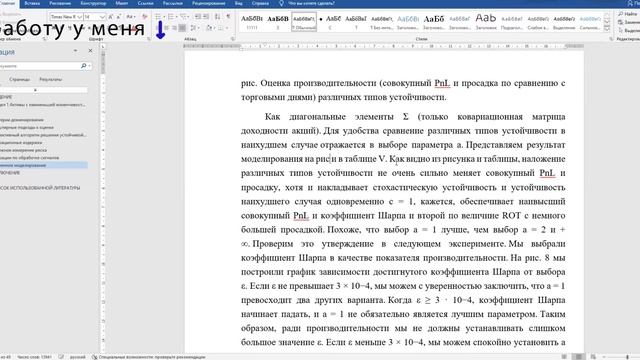Switch to the Конструктор tab

pyautogui.click(x=93, y=3)
